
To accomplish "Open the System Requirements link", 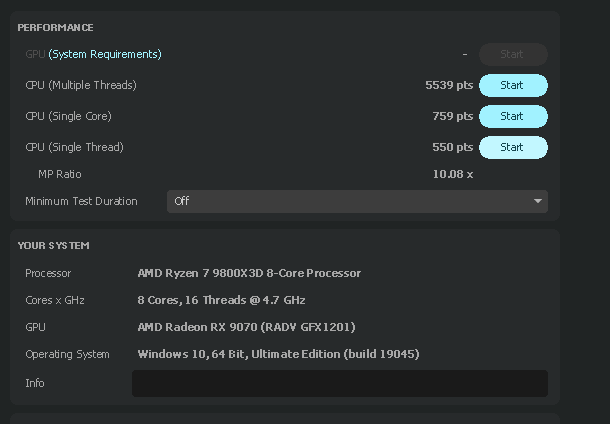I will tap(105, 54).
